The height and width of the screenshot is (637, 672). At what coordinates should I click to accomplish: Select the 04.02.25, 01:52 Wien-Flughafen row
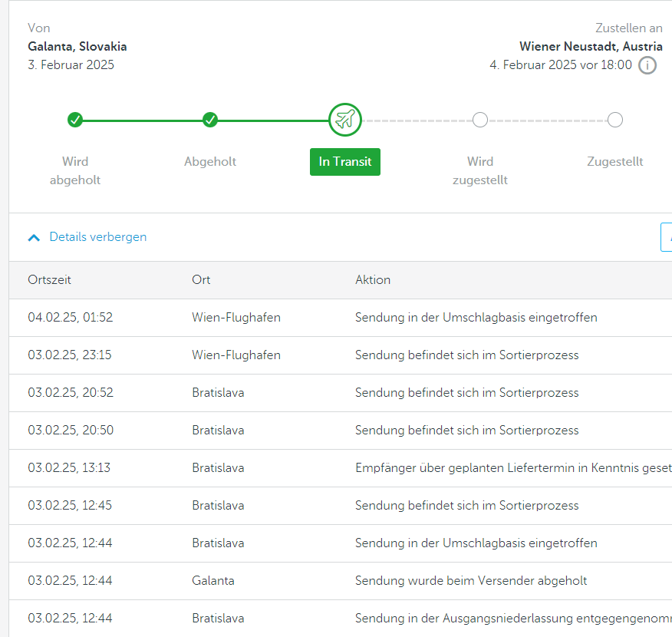click(x=338, y=318)
